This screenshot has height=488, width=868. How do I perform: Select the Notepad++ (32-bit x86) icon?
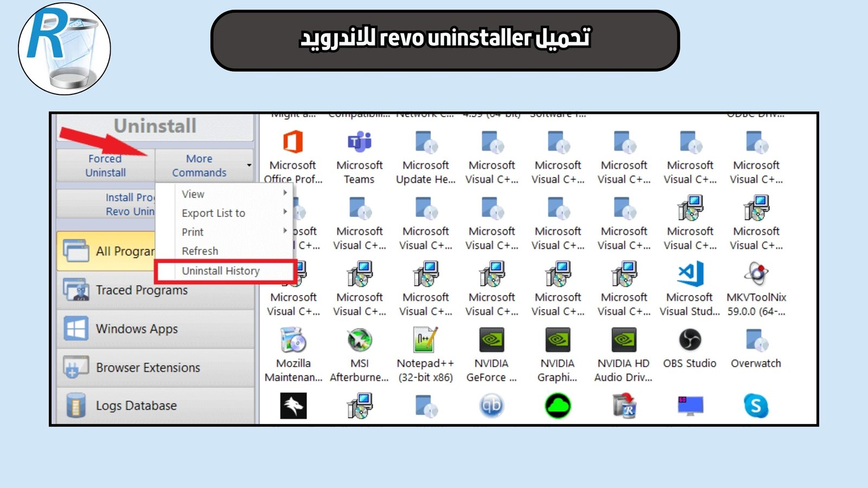[426, 340]
